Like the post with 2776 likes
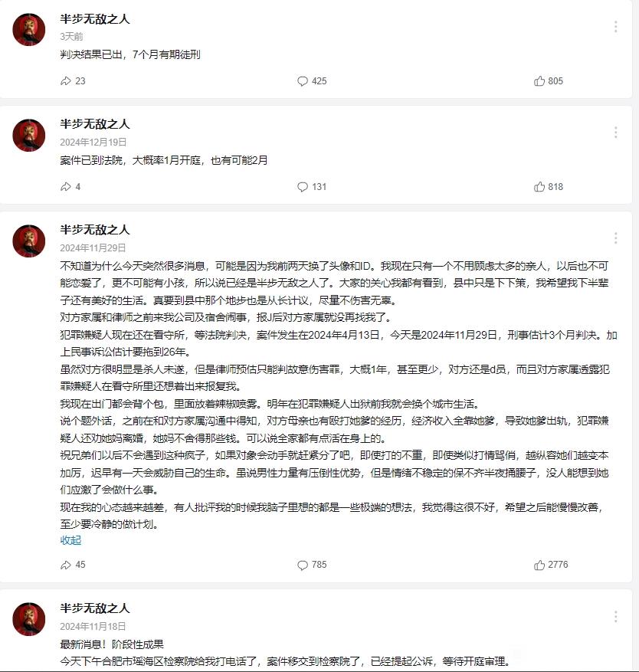 (551, 565)
